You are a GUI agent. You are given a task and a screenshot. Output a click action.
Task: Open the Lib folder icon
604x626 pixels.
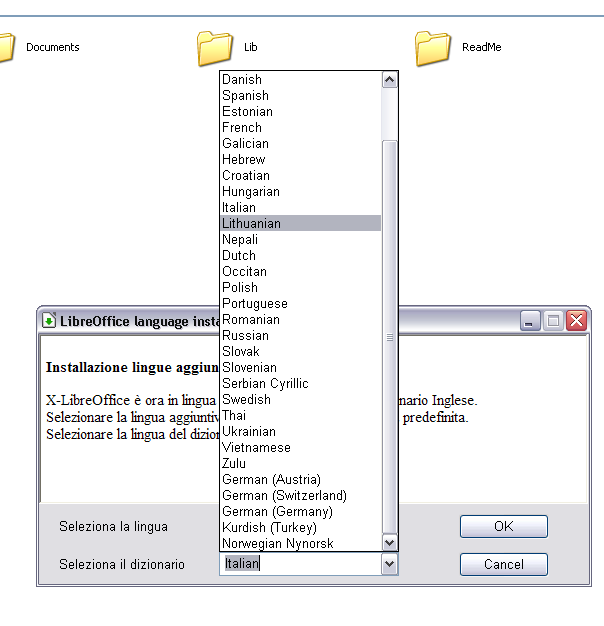[x=215, y=48]
